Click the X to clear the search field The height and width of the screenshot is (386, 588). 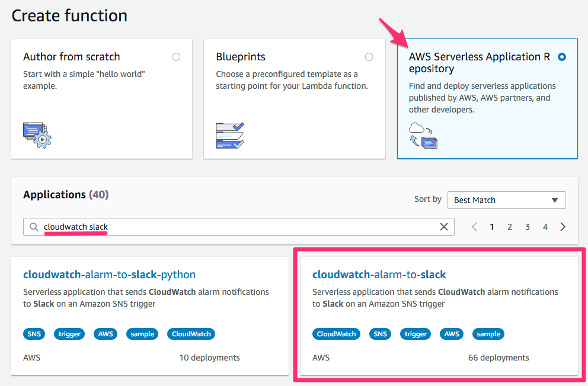(444, 226)
